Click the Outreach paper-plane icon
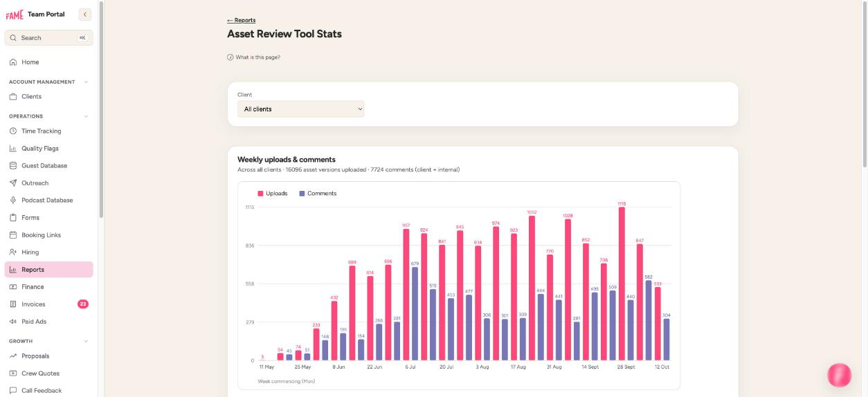The height and width of the screenshot is (397, 868). (x=13, y=183)
